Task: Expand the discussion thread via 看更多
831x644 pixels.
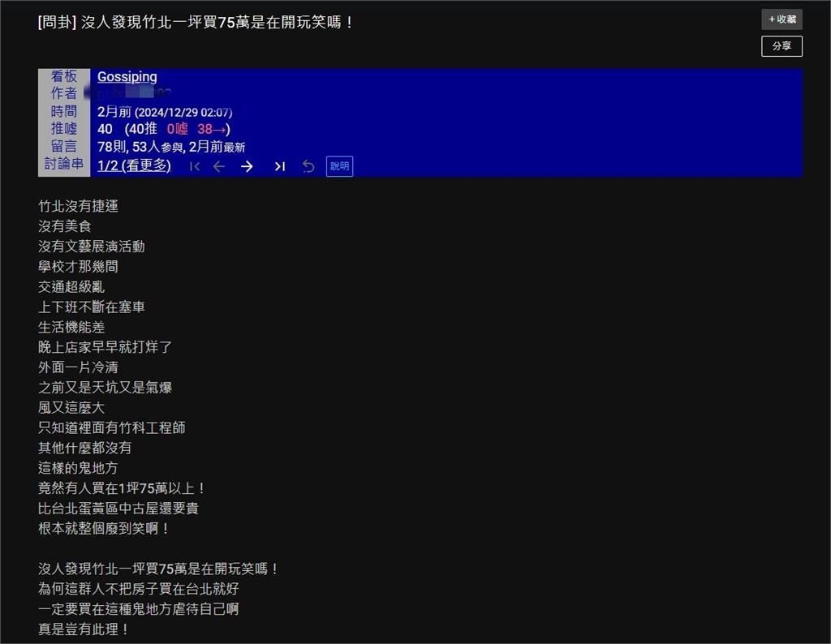Action: click(x=149, y=165)
